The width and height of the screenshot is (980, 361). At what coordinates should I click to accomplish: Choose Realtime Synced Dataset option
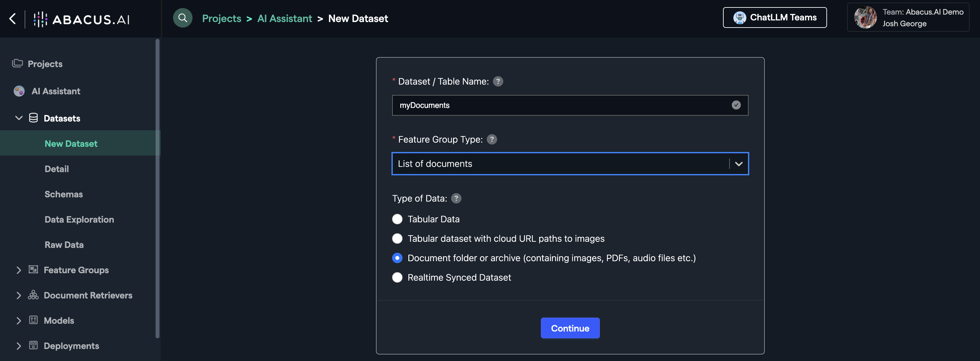tap(397, 277)
